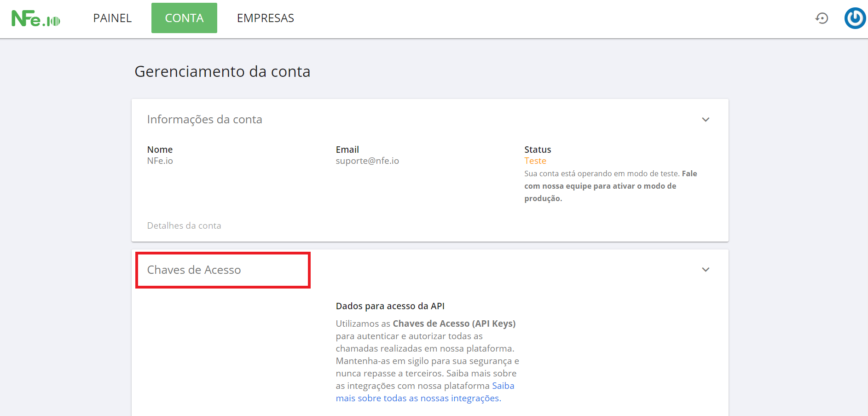The image size is (868, 416).
Task: Go to the EMPRESAS section
Action: (265, 18)
